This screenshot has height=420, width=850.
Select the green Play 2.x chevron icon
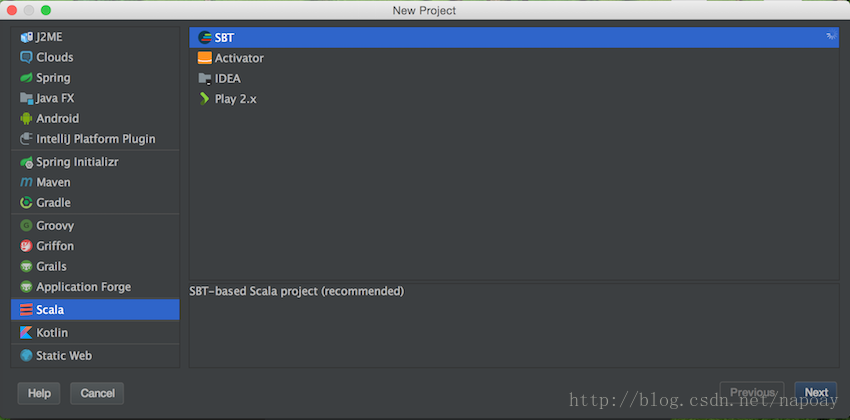(204, 99)
